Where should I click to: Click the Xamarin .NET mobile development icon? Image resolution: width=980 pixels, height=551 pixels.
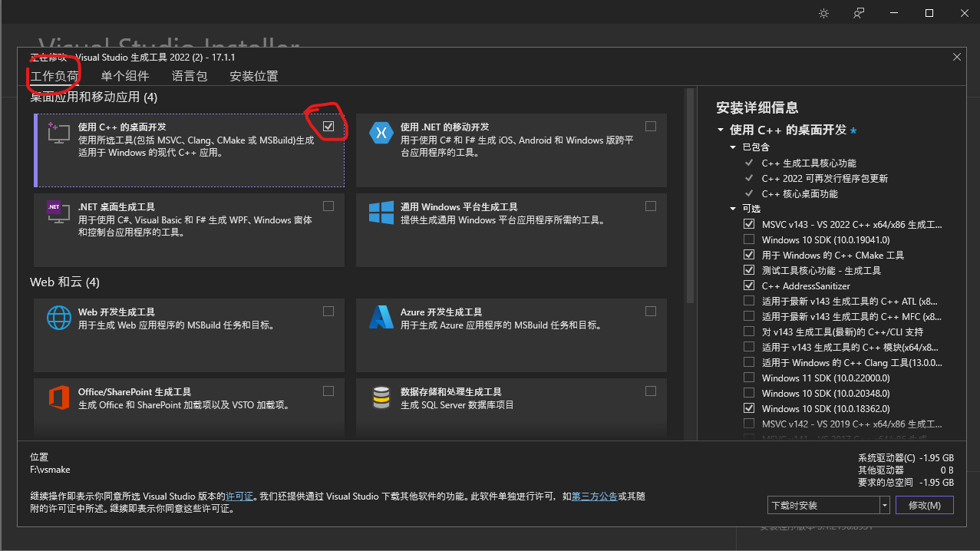(x=381, y=133)
